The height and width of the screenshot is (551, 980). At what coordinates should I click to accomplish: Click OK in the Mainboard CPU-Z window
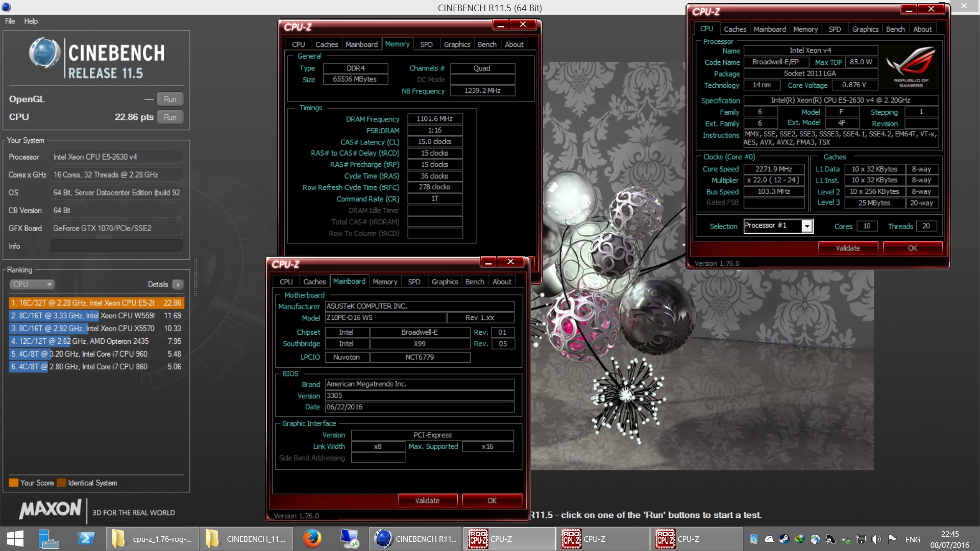492,500
